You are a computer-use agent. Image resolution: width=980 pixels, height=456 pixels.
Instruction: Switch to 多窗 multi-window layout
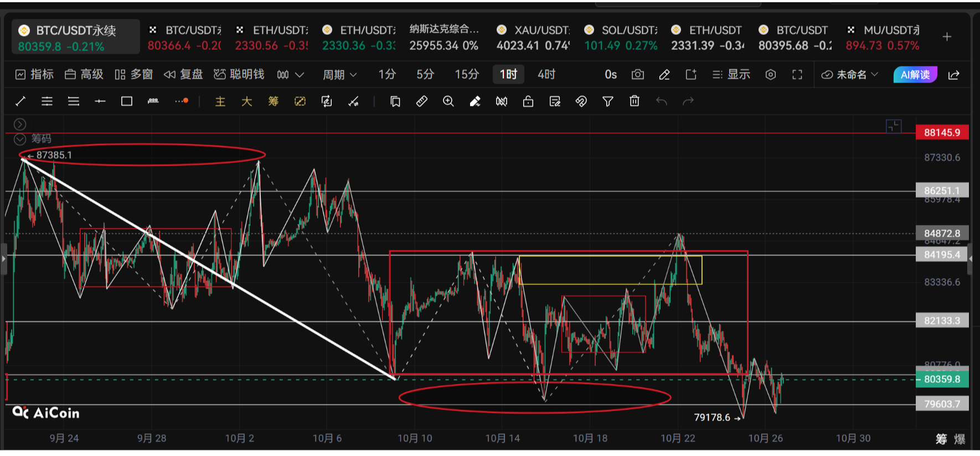[134, 74]
